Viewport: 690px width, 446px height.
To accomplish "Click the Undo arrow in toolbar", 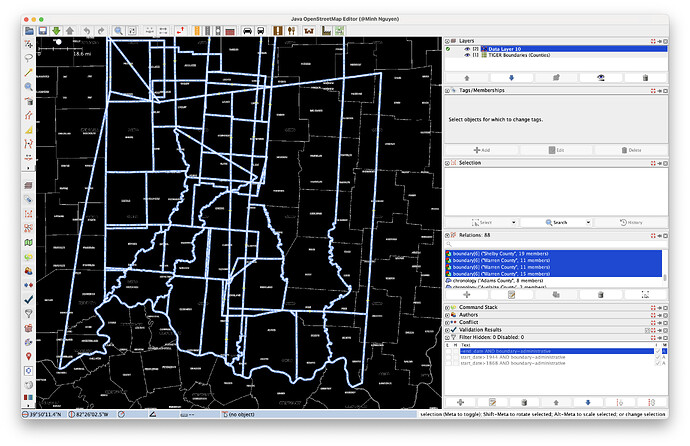I will [86, 31].
